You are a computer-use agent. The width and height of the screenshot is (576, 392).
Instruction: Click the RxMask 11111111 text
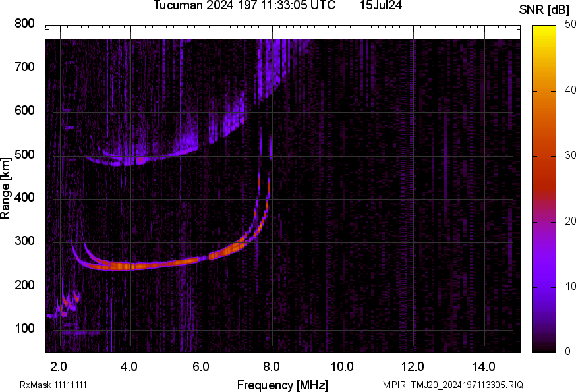click(53, 385)
